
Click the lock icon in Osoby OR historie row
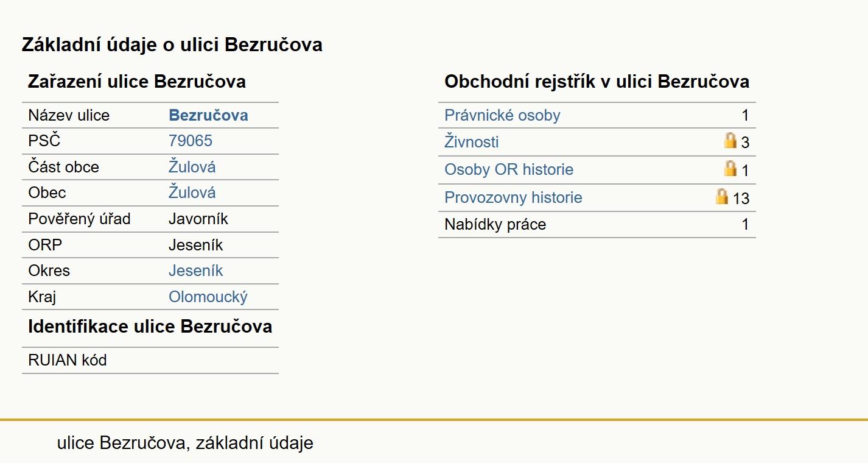(730, 168)
